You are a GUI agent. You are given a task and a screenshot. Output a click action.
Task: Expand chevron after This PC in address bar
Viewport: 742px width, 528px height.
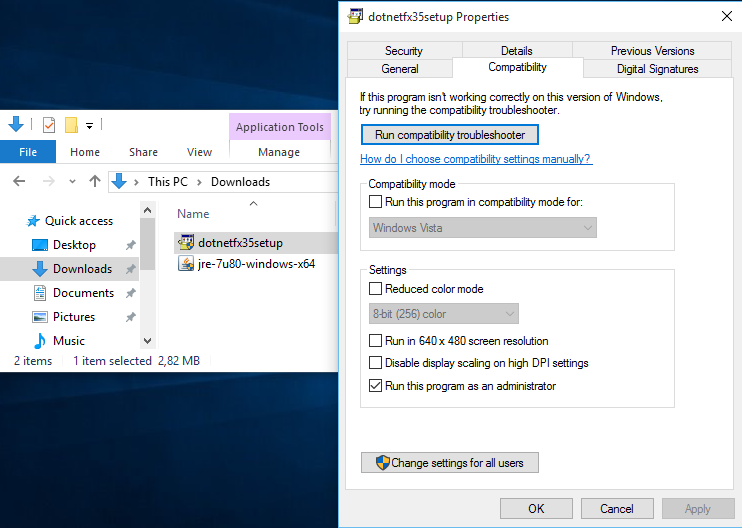(199, 182)
